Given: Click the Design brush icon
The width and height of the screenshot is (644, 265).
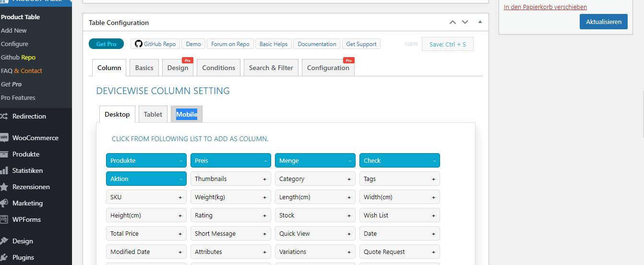Looking at the screenshot, I should click(4, 241).
